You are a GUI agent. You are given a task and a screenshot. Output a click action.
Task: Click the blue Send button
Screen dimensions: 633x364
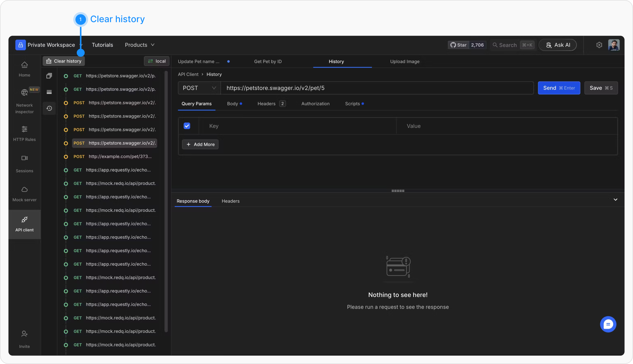(x=559, y=88)
